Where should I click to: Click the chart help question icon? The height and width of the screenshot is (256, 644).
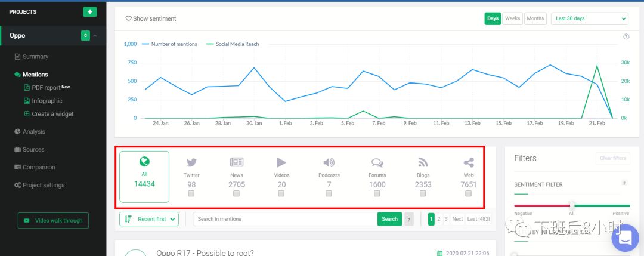[626, 36]
